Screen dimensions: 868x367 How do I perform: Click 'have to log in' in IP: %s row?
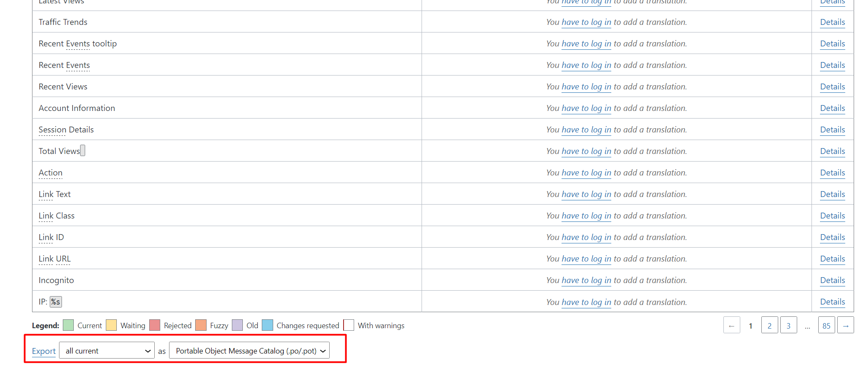coord(586,302)
